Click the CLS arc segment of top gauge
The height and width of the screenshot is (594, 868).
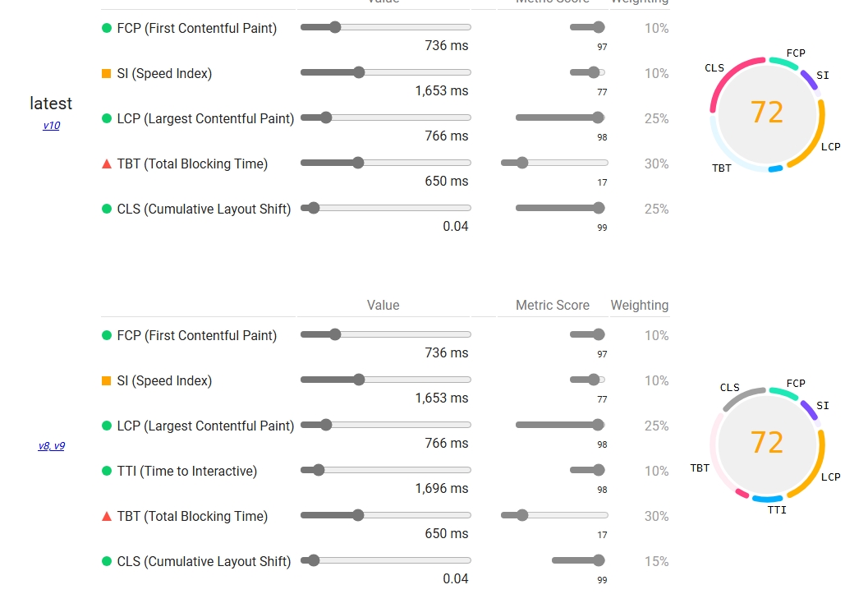pyautogui.click(x=729, y=79)
